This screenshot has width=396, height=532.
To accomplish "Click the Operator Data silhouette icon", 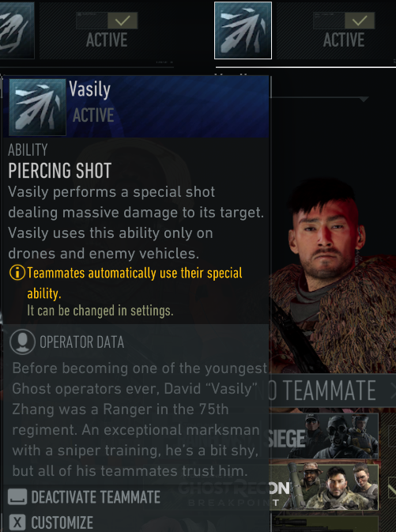I will point(22,342).
